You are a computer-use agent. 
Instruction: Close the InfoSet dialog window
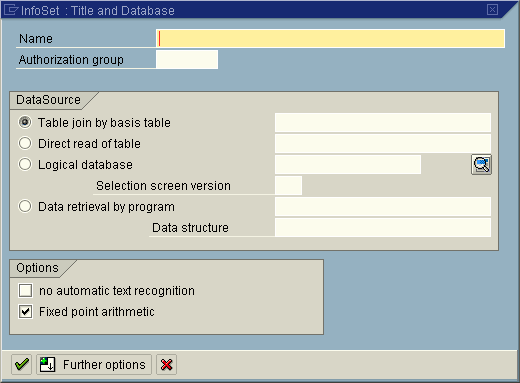coord(492,10)
